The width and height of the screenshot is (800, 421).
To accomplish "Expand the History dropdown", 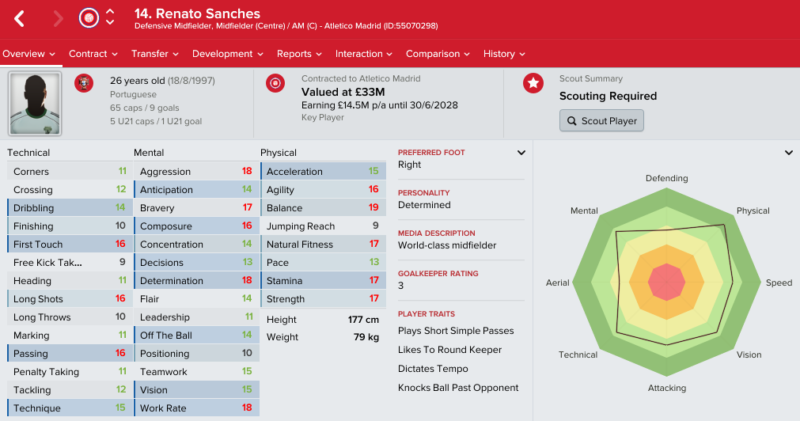I will coord(504,54).
